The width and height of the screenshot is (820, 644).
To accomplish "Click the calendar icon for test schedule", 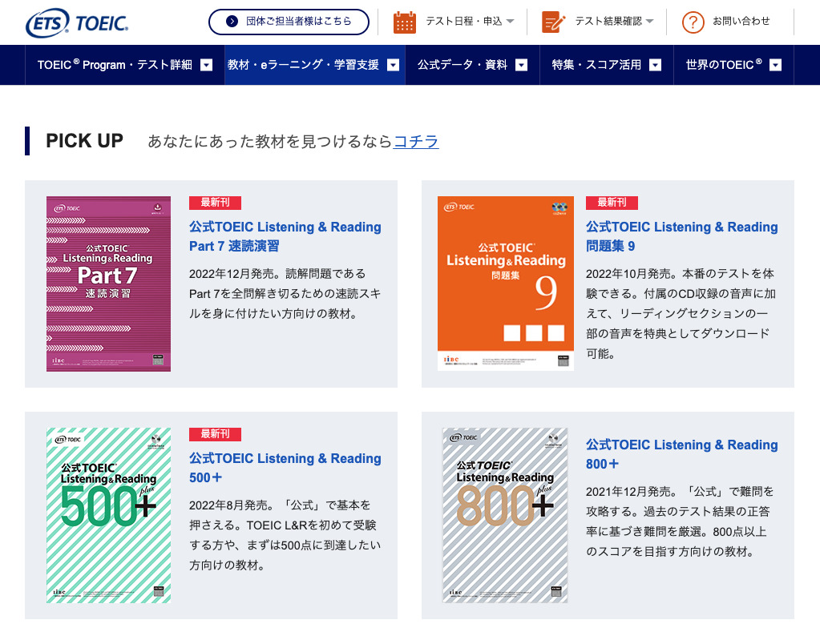I will coord(404,22).
